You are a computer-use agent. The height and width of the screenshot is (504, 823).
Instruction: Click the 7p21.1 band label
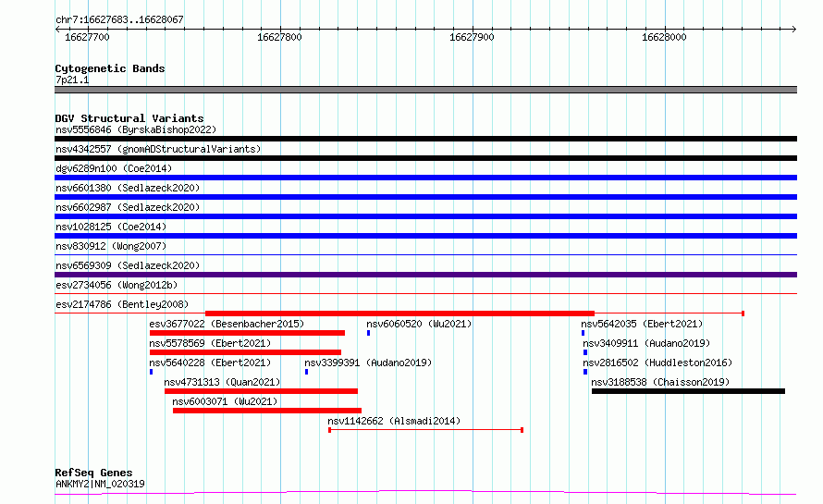tap(72, 80)
